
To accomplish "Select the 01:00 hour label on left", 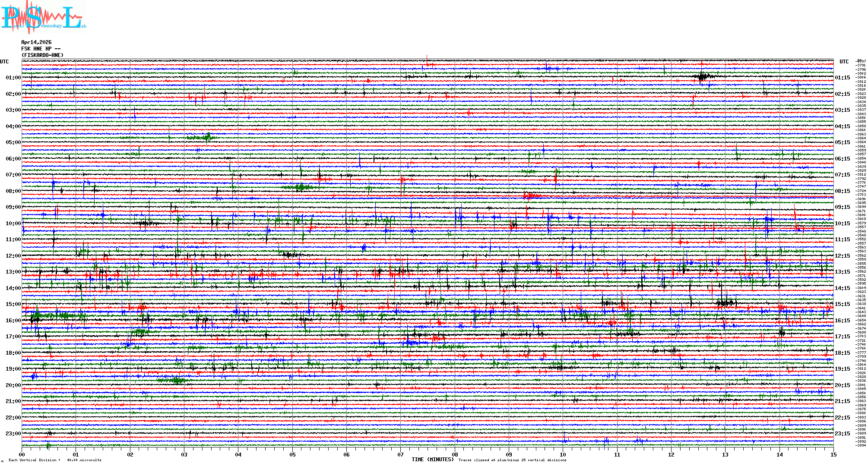I will (13, 78).
